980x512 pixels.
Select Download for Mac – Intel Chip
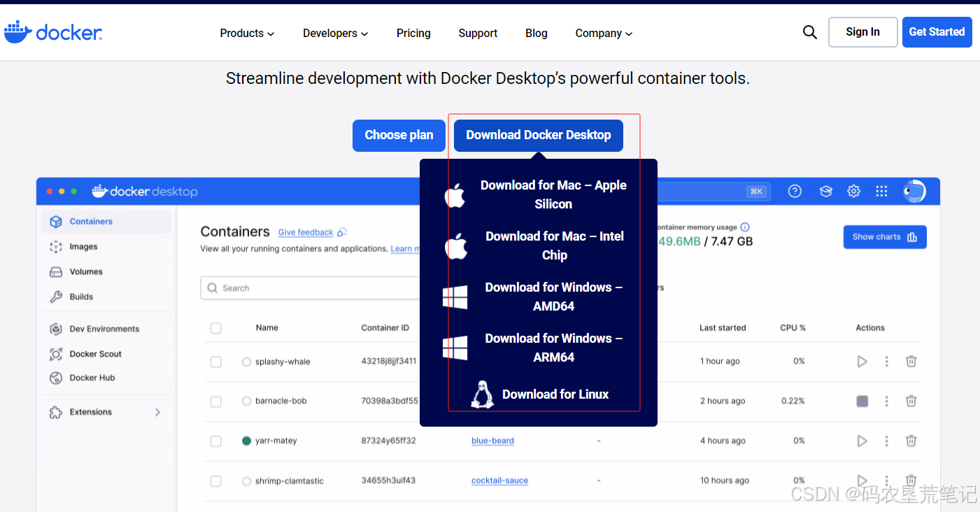(x=555, y=246)
